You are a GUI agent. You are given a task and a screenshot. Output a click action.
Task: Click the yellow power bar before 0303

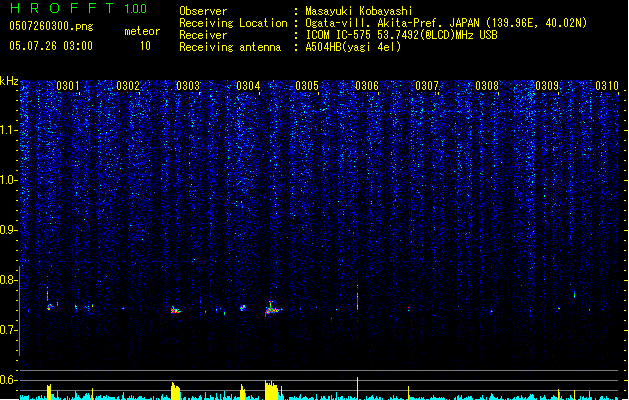[176, 391]
